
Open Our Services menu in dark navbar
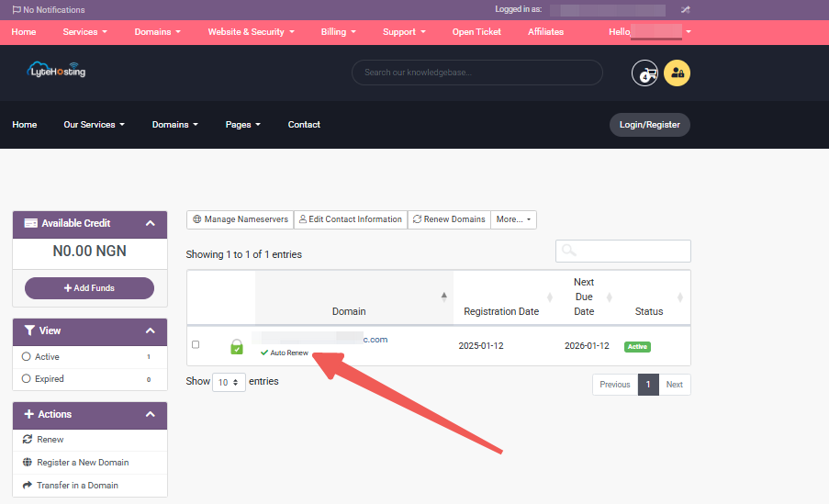pyautogui.click(x=95, y=125)
